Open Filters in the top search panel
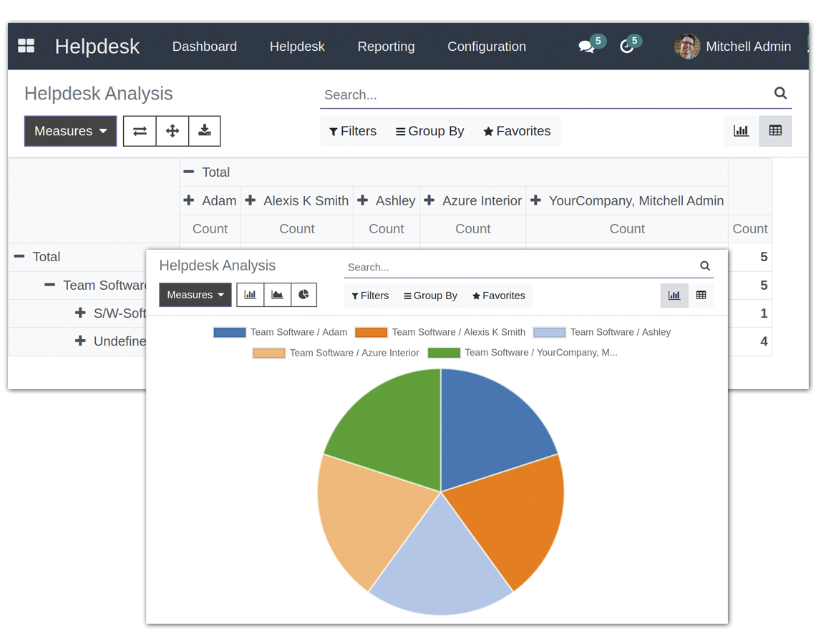Image resolution: width=816 pixels, height=644 pixels. click(x=353, y=131)
